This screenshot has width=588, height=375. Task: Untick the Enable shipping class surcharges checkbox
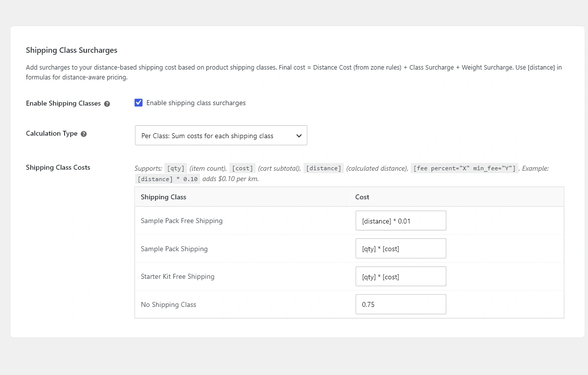[x=138, y=103]
